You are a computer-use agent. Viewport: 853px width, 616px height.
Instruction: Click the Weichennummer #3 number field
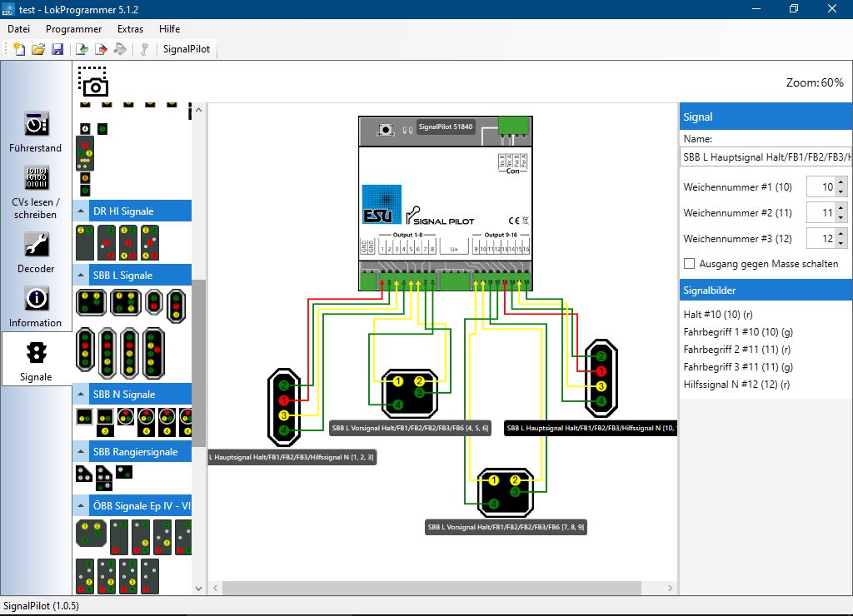coord(821,239)
